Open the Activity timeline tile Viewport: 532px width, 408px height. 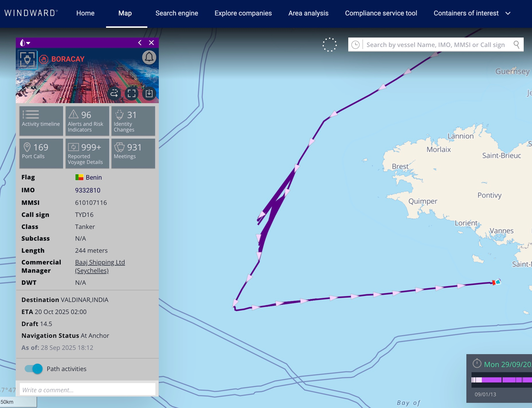(41, 121)
